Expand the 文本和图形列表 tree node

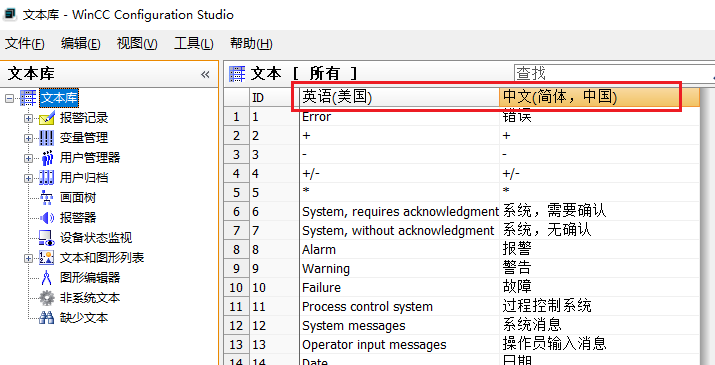[x=28, y=258]
